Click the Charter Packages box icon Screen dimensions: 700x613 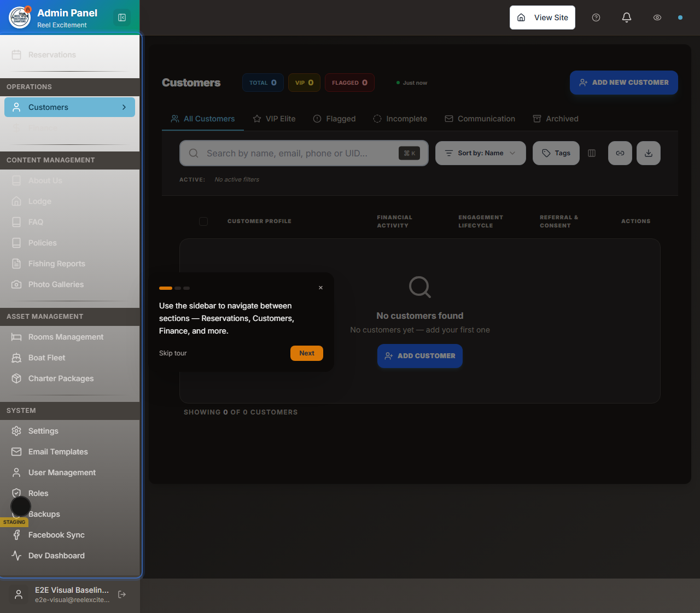click(16, 378)
